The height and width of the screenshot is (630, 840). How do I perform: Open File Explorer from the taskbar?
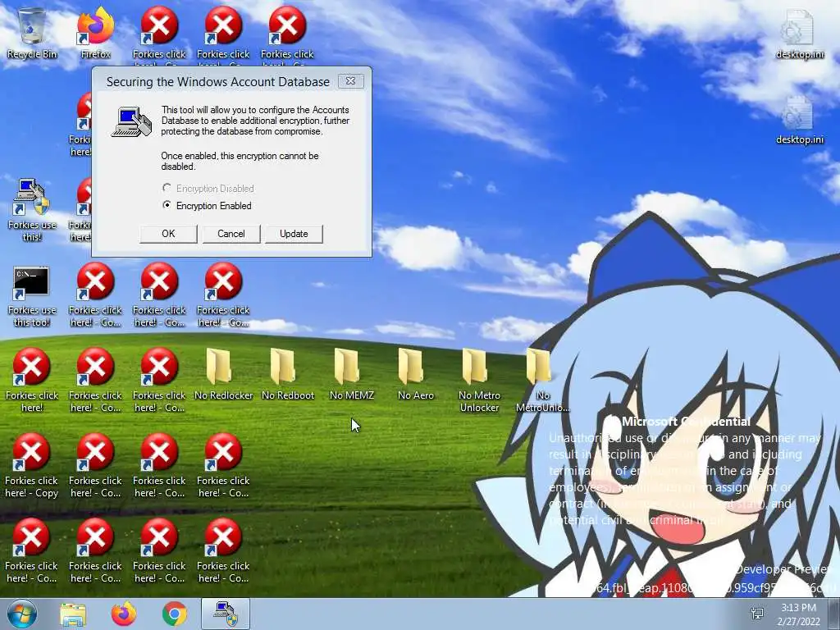(73, 614)
